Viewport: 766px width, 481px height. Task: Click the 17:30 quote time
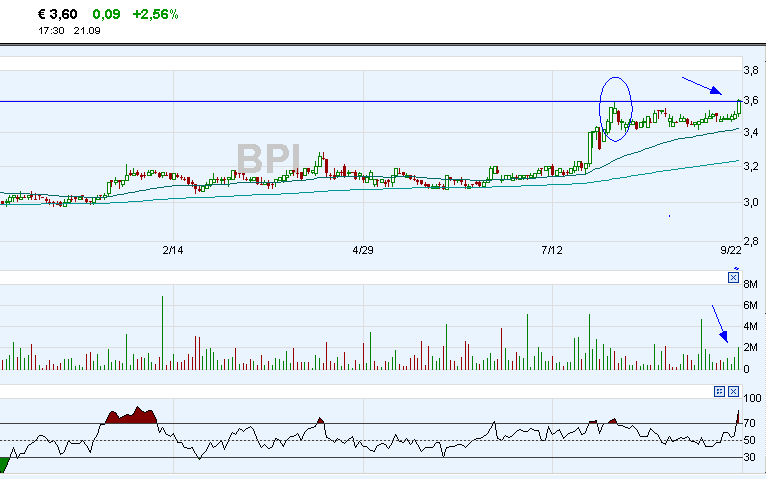pyautogui.click(x=51, y=30)
